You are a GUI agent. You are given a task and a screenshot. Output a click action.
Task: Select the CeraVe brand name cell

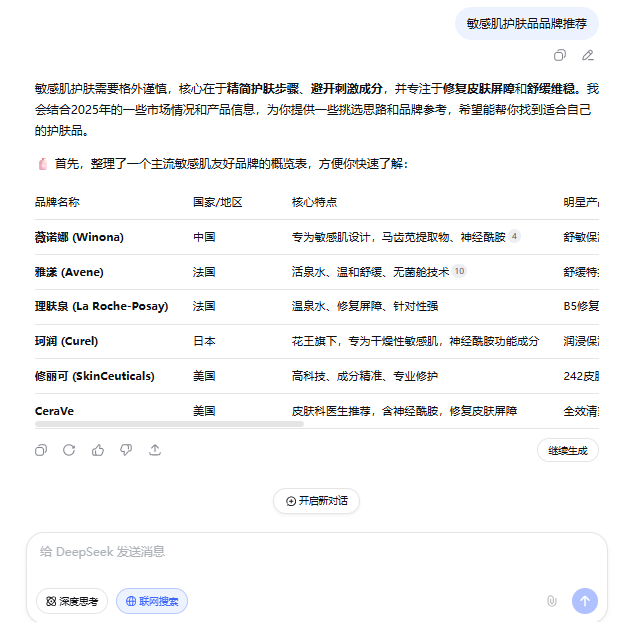[x=54, y=411]
